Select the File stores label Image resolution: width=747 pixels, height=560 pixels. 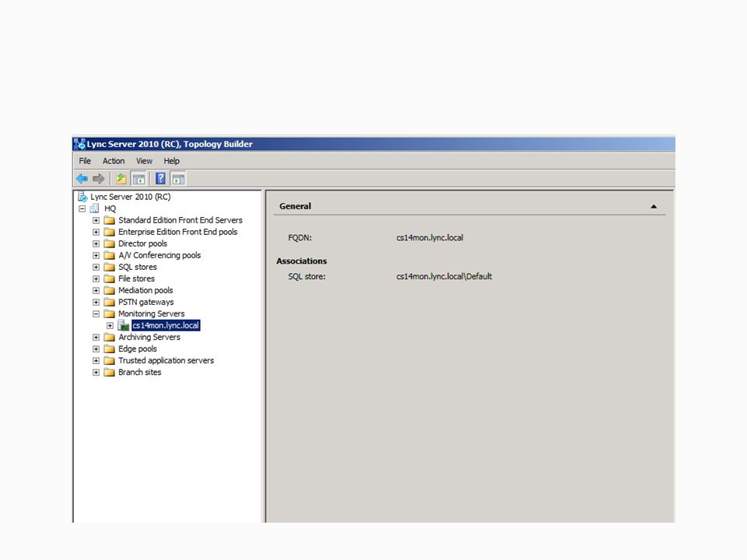click(136, 278)
